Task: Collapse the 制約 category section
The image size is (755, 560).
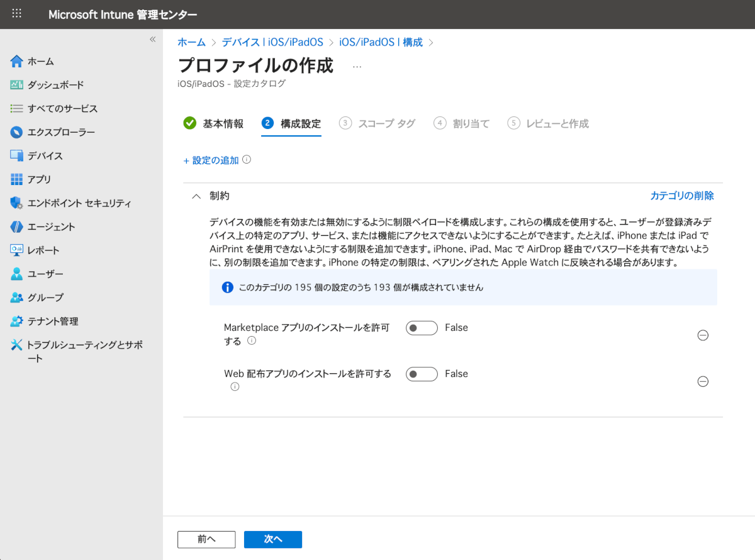Action: 196,196
